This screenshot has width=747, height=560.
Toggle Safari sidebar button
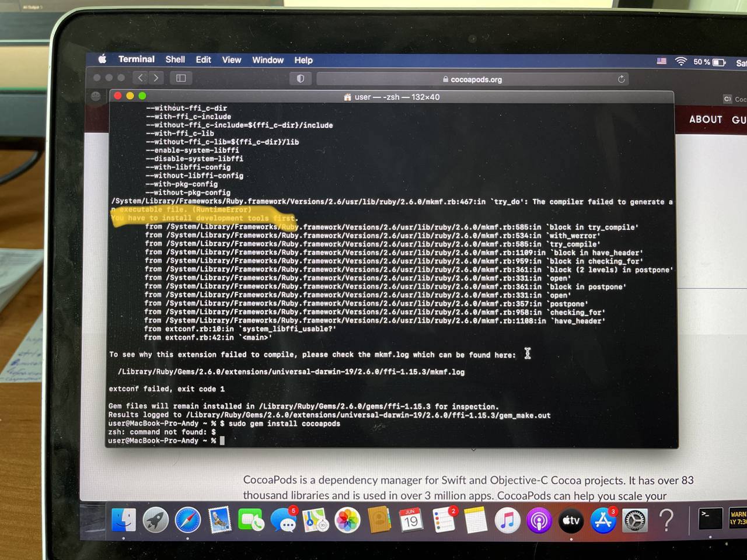181,78
